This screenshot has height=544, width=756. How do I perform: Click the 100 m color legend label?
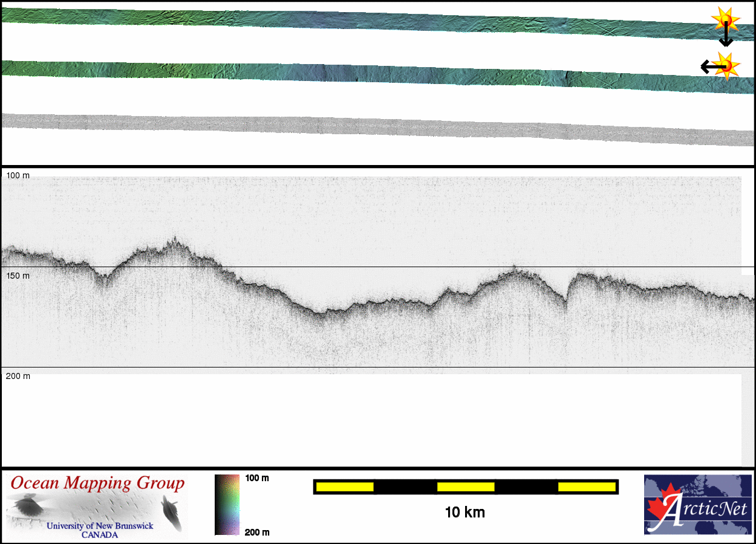[257, 478]
